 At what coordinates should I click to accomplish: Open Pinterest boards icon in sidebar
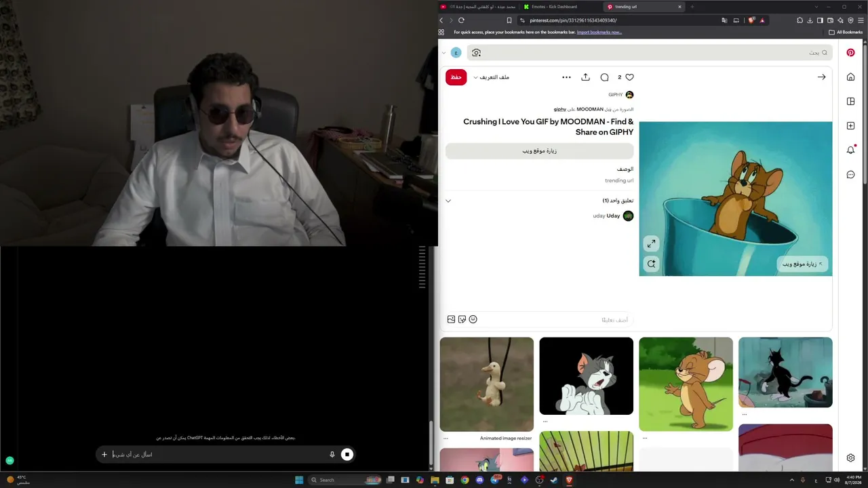coord(850,102)
